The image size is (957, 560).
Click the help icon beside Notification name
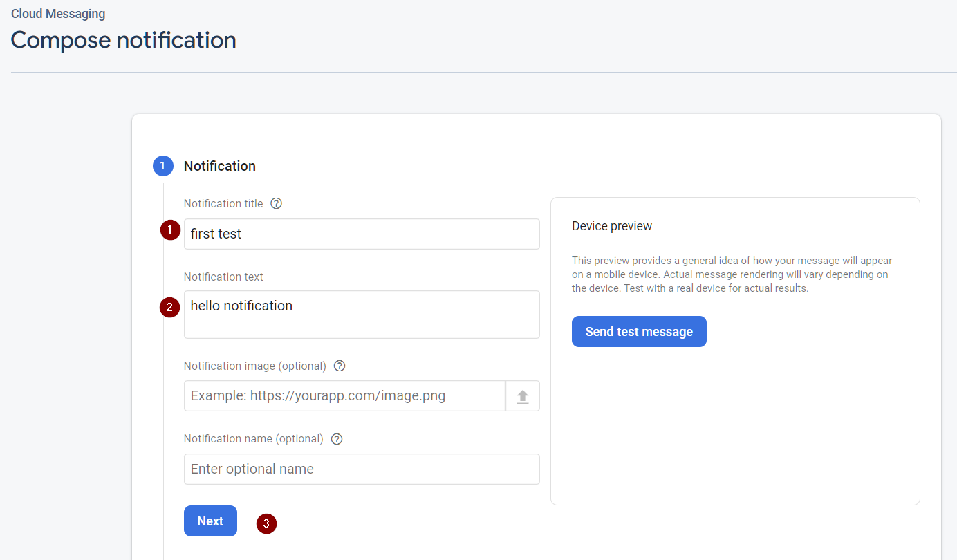(x=337, y=439)
